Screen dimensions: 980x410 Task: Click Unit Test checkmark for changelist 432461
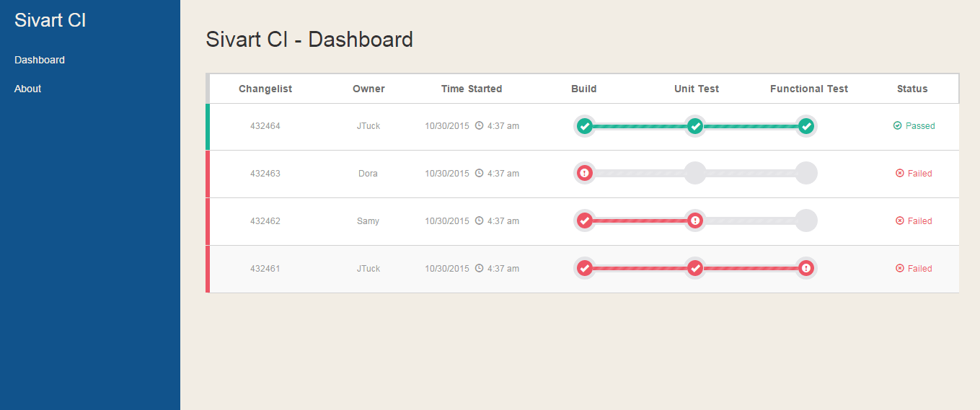[695, 269]
